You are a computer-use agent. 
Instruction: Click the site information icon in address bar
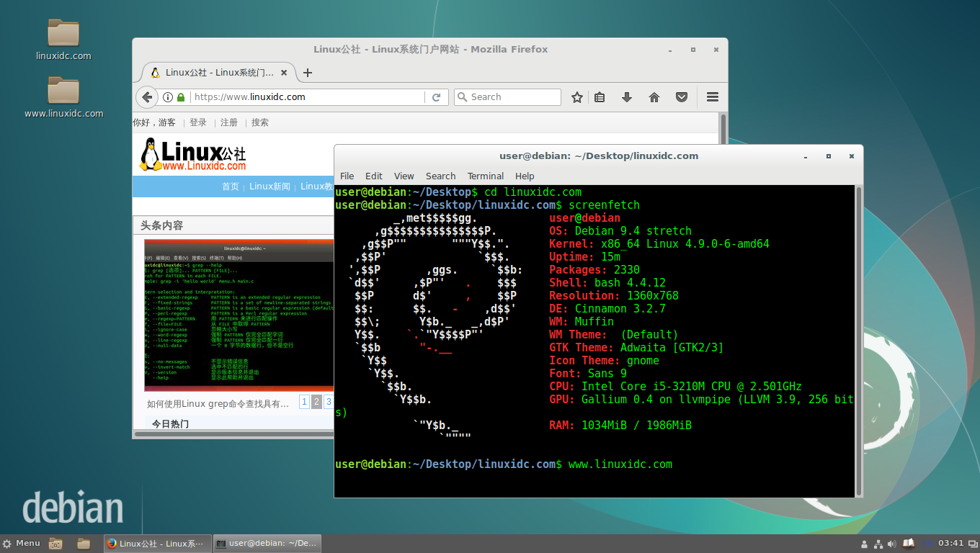[168, 97]
